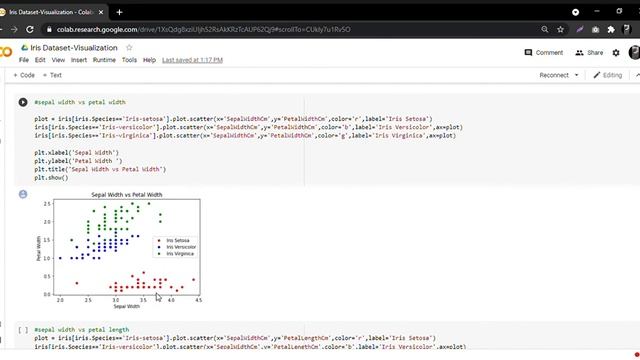Go forward in browser history
This screenshot has width=640, height=360.
14,29
